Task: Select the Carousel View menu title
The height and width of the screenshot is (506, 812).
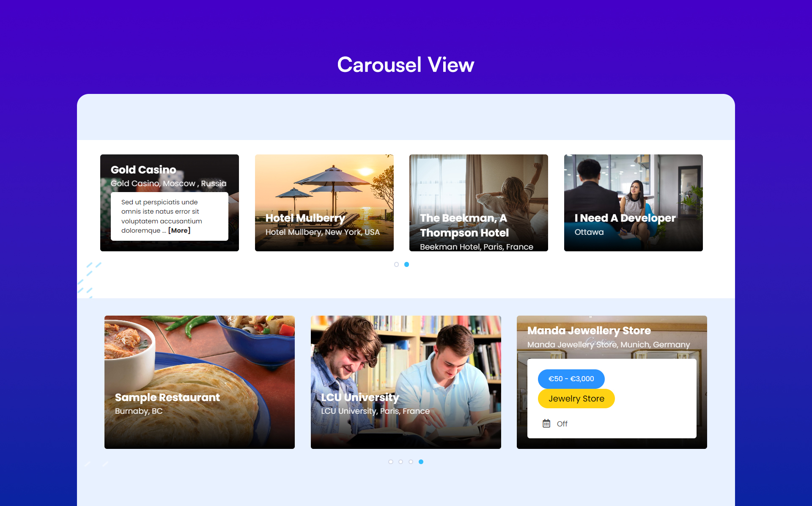Action: click(406, 65)
